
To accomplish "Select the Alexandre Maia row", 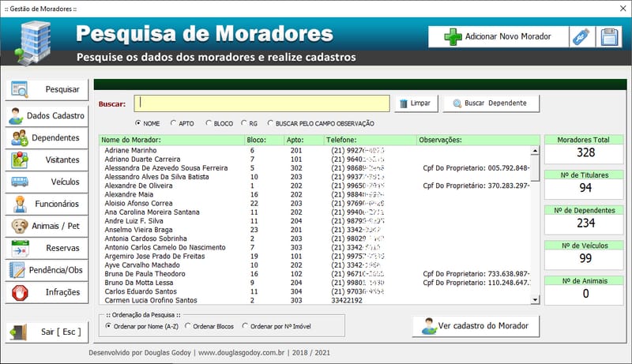I will (x=314, y=195).
